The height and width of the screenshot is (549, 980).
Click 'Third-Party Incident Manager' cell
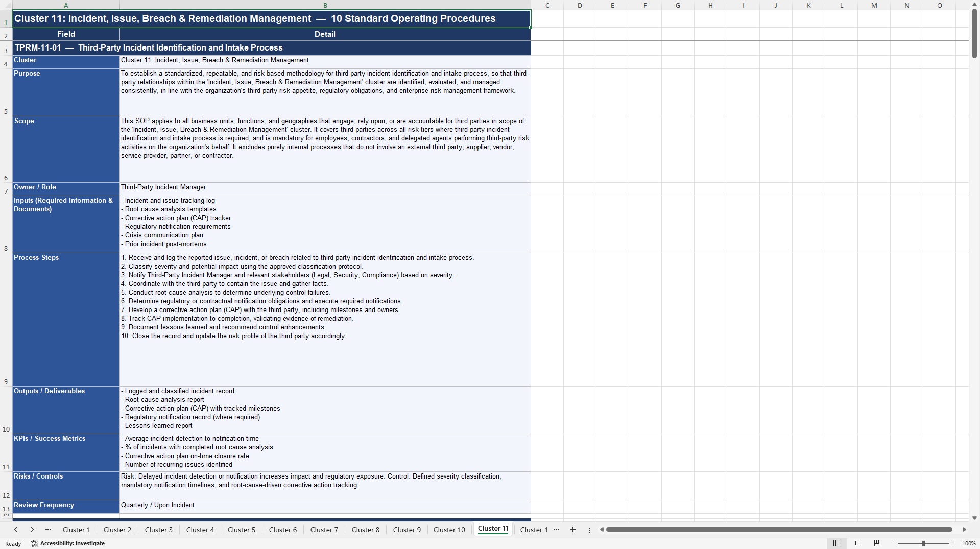(325, 189)
